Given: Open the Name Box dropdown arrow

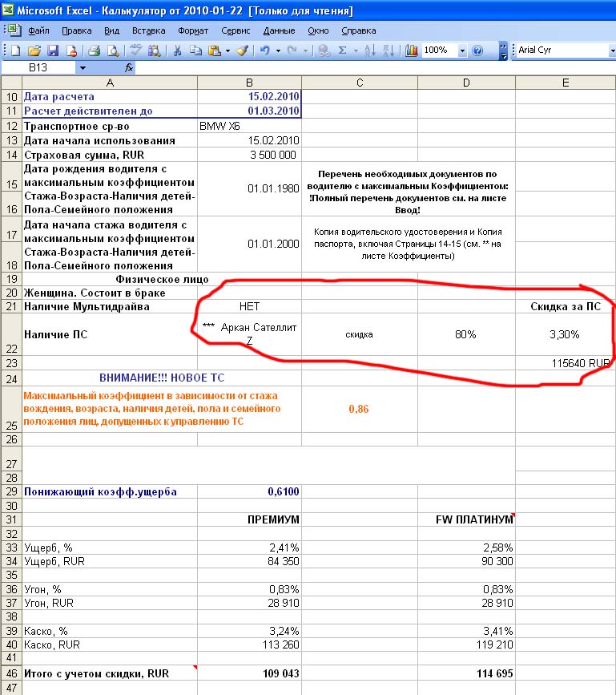Looking at the screenshot, I should 83,68.
